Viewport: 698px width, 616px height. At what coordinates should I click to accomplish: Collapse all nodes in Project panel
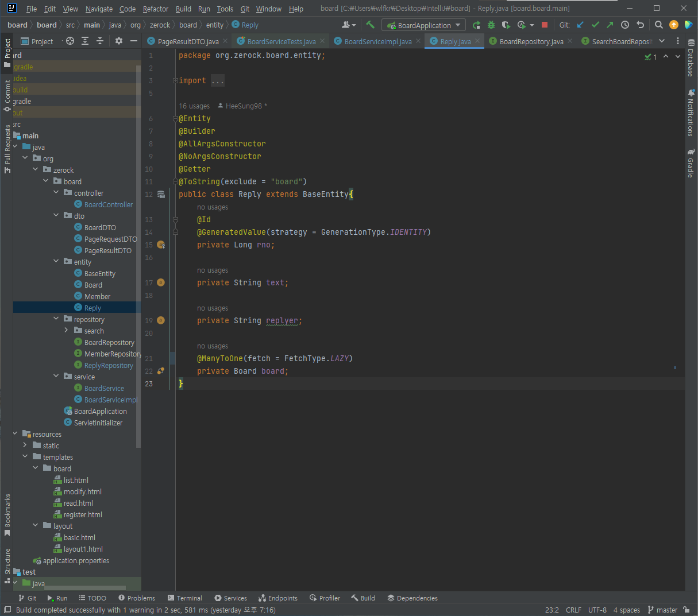(100, 41)
